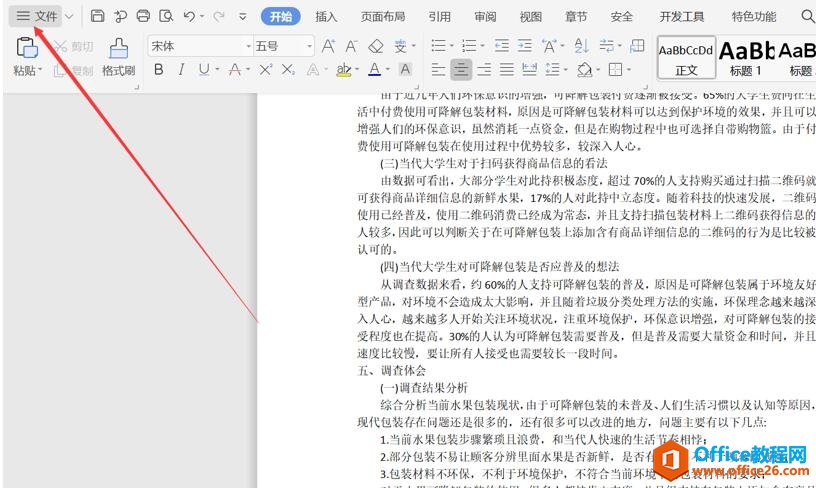The width and height of the screenshot is (816, 488).
Task: Click the increase indent icon
Action: click(x=525, y=46)
